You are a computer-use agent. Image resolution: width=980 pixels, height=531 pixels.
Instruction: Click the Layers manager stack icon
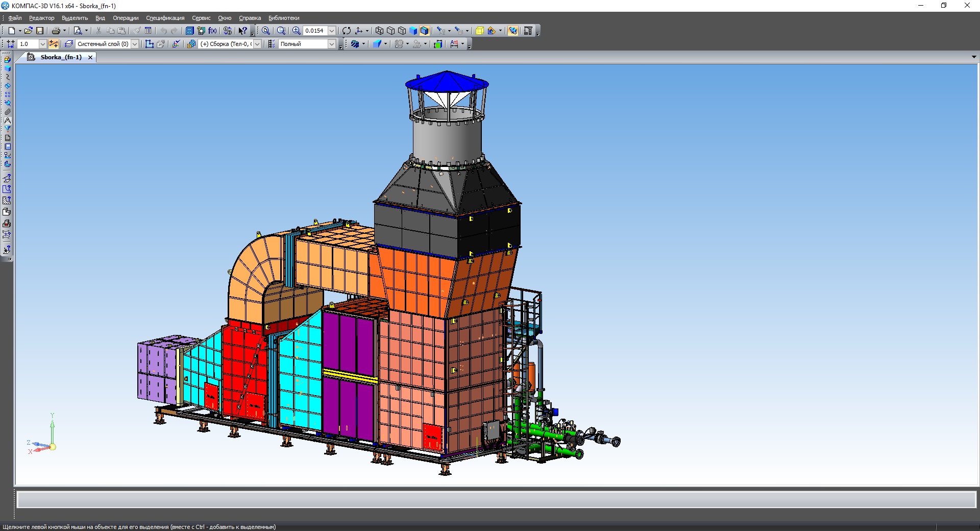[x=69, y=44]
